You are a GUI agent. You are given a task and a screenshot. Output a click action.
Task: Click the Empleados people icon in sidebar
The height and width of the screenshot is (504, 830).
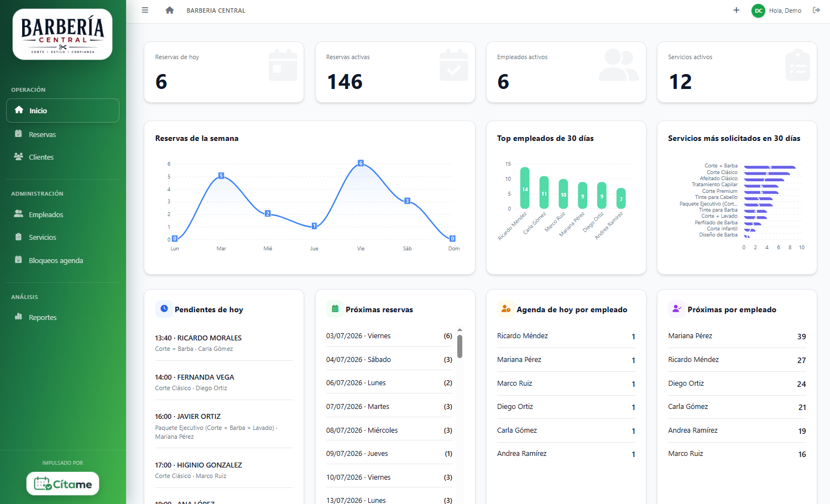(18, 214)
